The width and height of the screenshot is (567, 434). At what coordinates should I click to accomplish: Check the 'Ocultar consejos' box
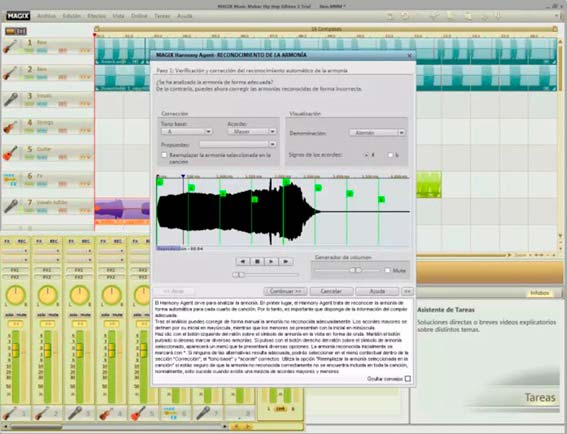(x=408, y=379)
